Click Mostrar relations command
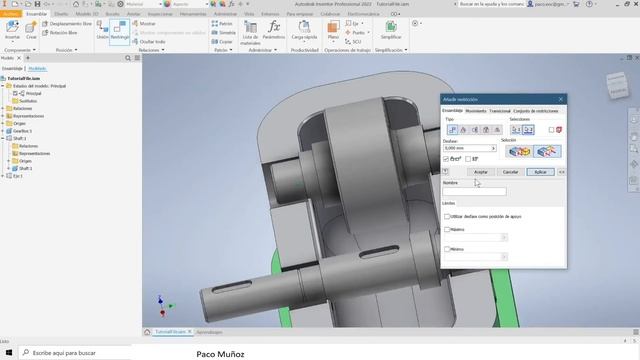 tap(144, 24)
